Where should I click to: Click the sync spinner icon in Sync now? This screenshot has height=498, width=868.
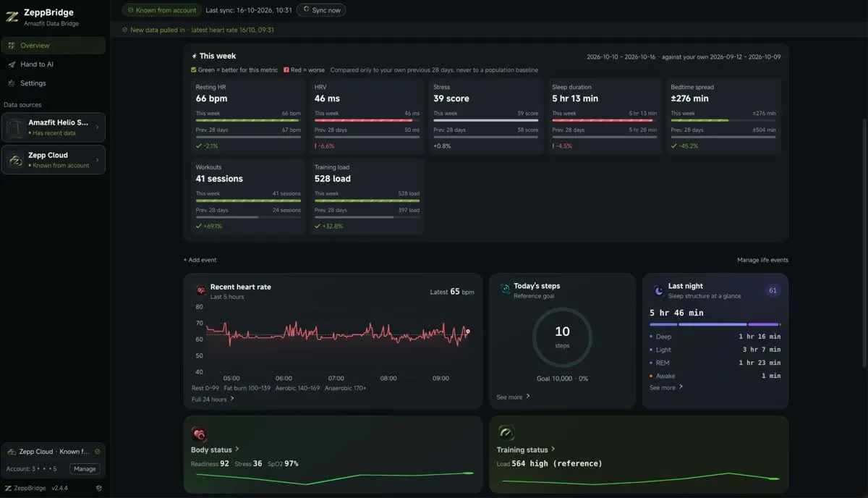tap(306, 10)
